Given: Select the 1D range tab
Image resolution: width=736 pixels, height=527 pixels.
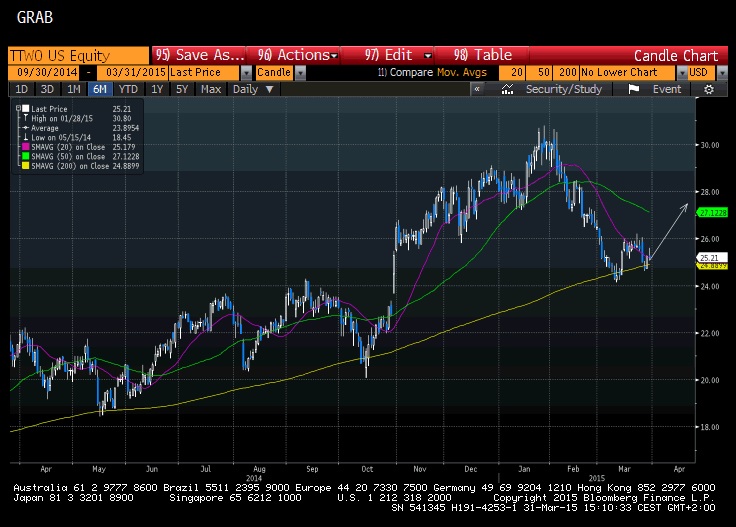Looking at the screenshot, I should click(22, 89).
